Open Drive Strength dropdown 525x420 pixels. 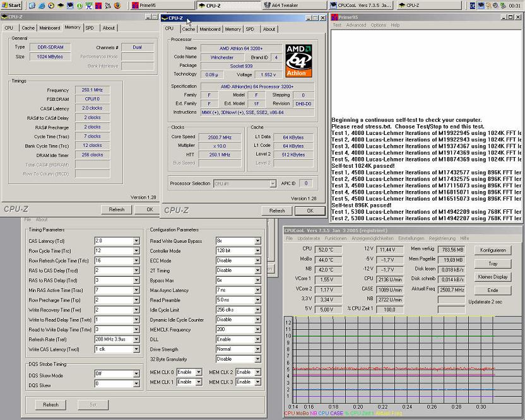tap(257, 349)
